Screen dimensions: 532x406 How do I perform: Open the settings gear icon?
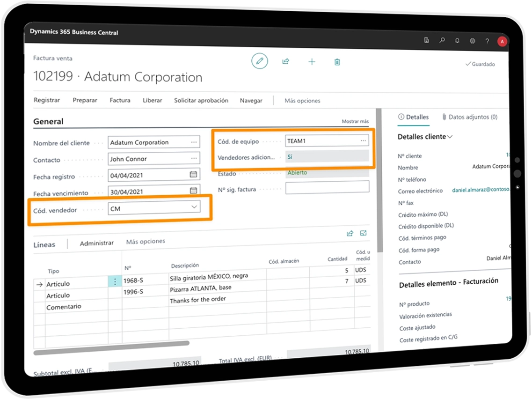coord(472,41)
